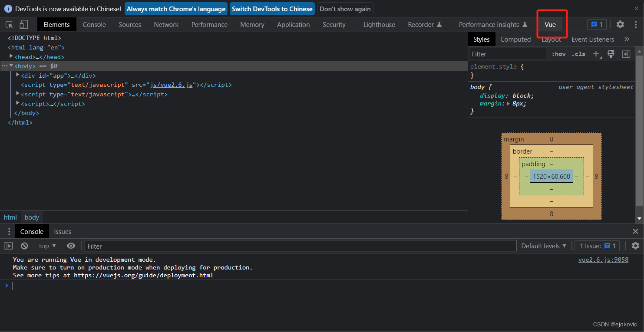Image resolution: width=644 pixels, height=332 pixels.
Task: Expand the head element node
Action: pyautogui.click(x=11, y=56)
